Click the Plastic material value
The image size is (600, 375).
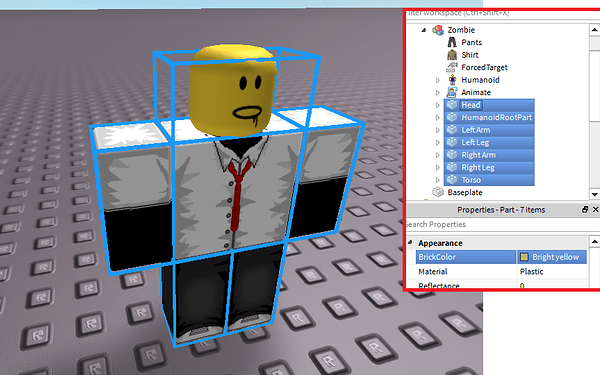pyautogui.click(x=532, y=271)
